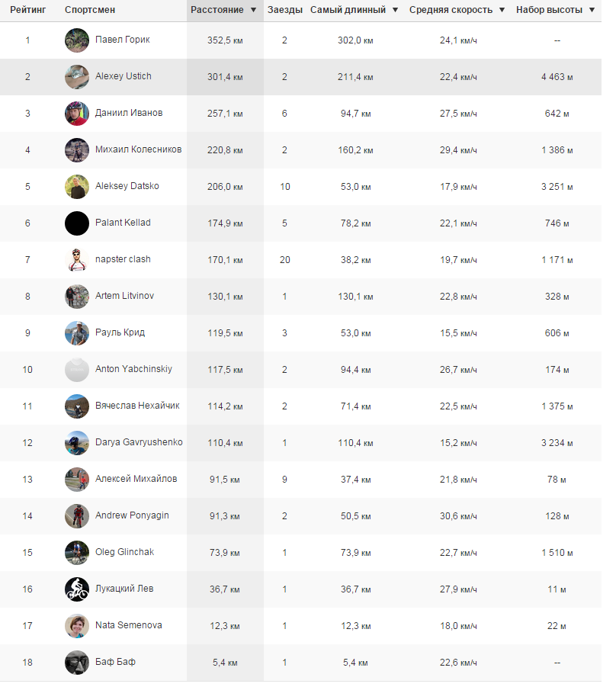Image resolution: width=616 pixels, height=687 pixels.
Task: Click Darya Gavryushenko's avatar
Action: tap(77, 443)
